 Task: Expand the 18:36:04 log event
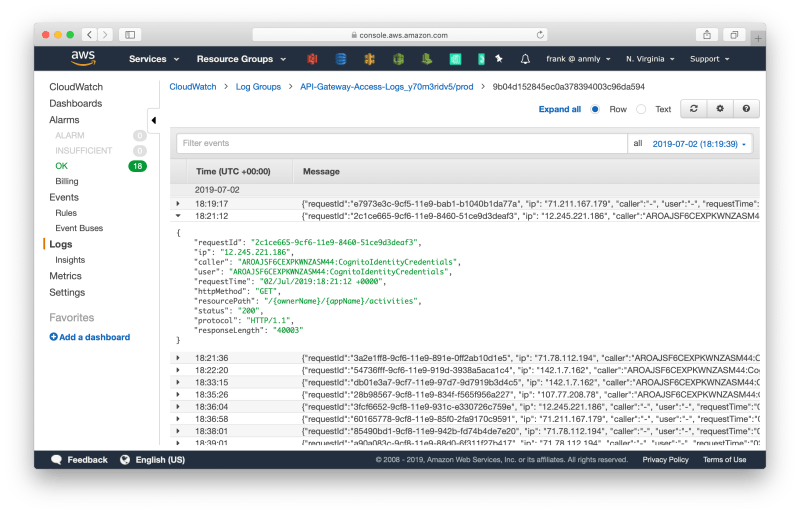point(178,407)
